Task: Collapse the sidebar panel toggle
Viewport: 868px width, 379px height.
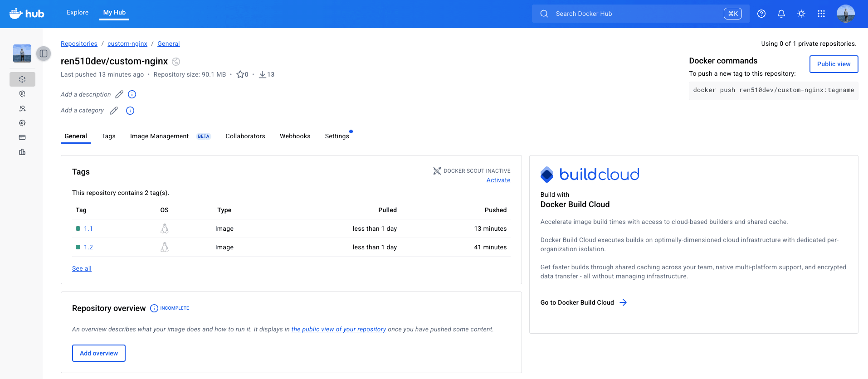Action: (x=44, y=53)
